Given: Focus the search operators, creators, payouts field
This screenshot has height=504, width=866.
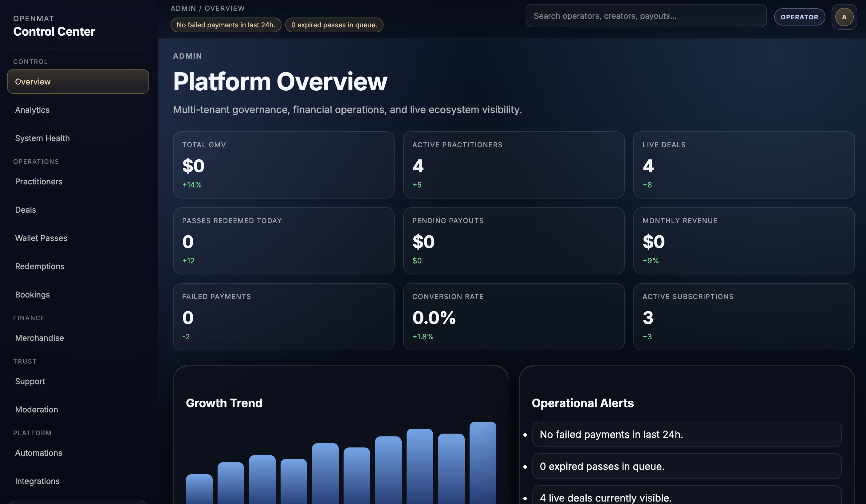Looking at the screenshot, I should tap(646, 16).
